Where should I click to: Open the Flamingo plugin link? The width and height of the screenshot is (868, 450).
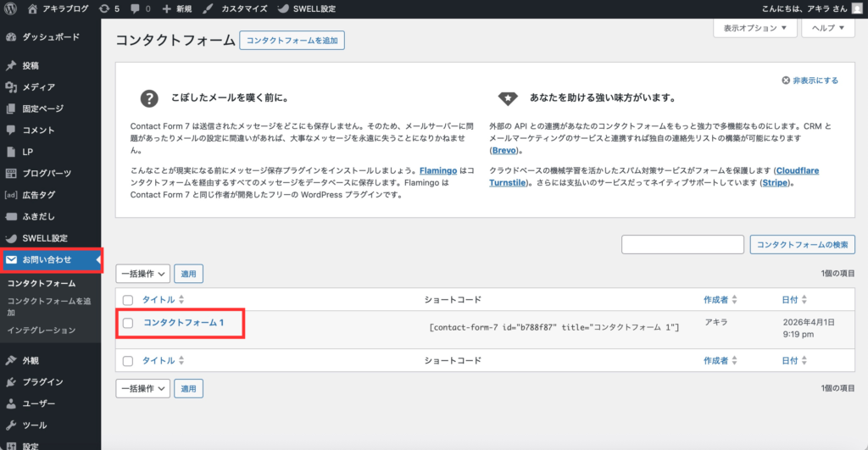point(438,170)
